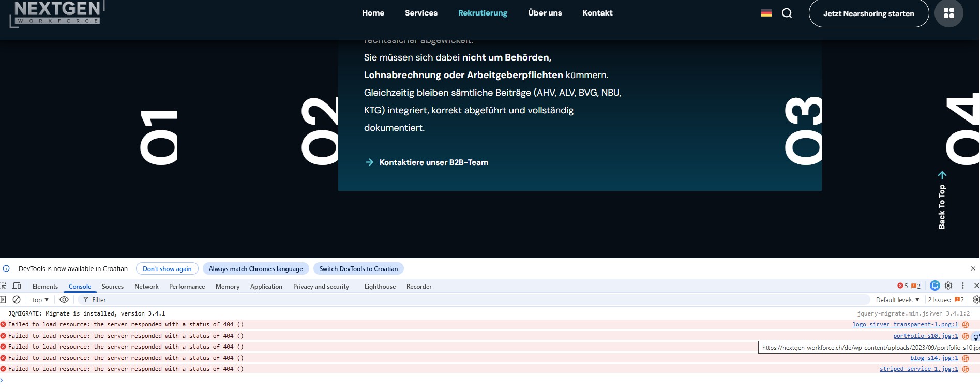Click Kontaktiere unser B2B-Team link

tap(433, 162)
